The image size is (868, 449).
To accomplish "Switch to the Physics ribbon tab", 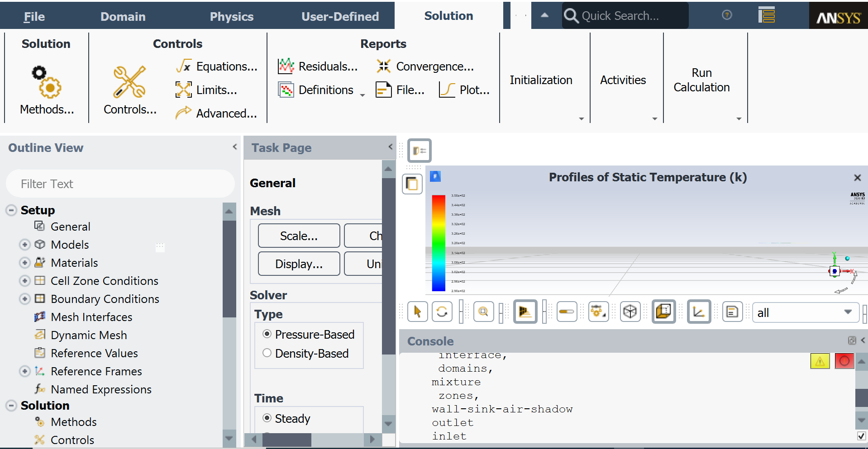I will (x=231, y=17).
